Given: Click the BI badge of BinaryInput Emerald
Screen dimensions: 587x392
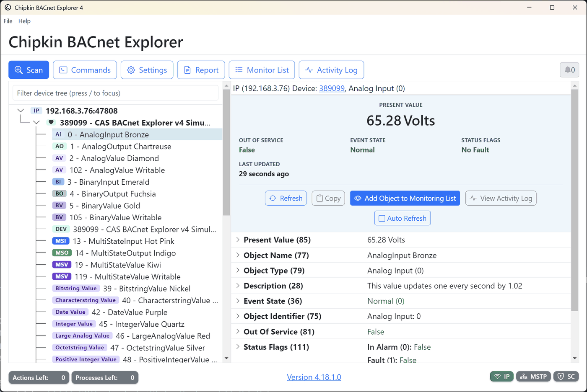Looking at the screenshot, I should [58, 182].
